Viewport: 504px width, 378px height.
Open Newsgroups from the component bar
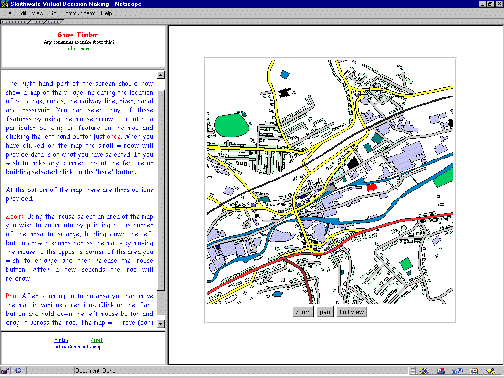[457, 371]
